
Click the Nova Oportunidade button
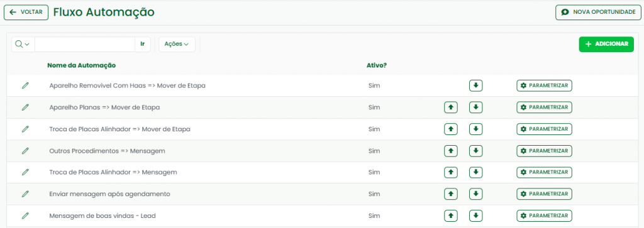click(597, 13)
